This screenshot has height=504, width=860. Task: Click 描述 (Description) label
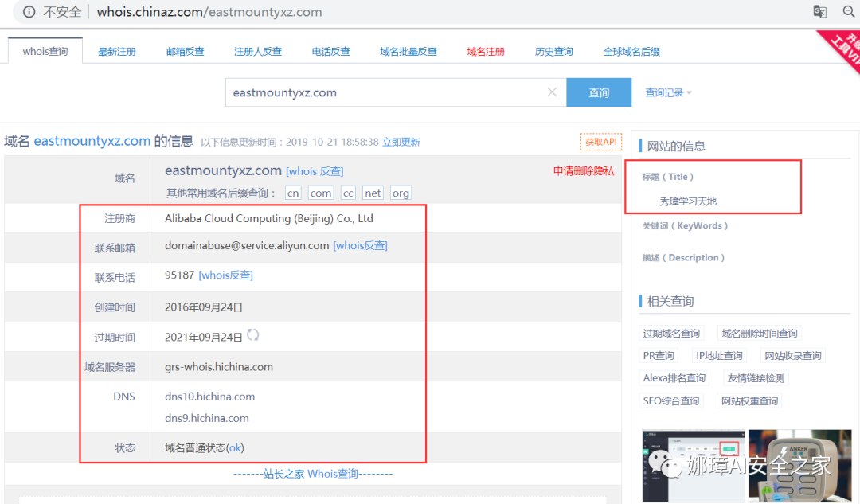[683, 258]
